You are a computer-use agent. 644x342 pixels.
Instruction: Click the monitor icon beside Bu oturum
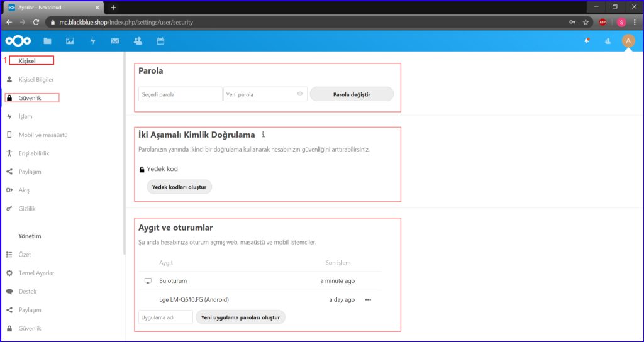[148, 281]
